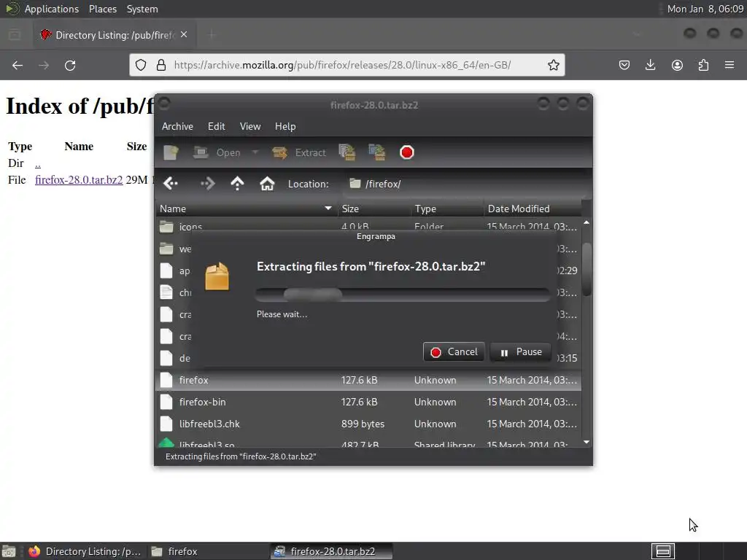Viewport: 747px width, 560px height.
Task: Click the tracking protection shield icon
Action: click(x=141, y=65)
